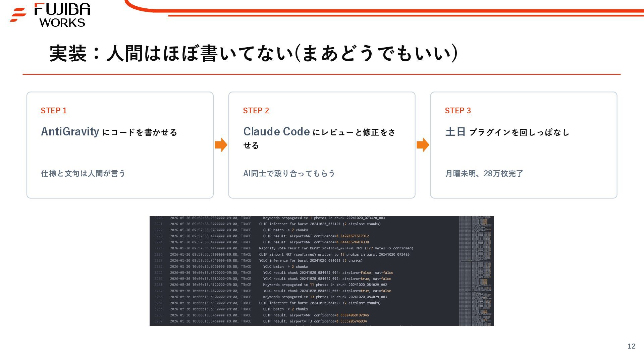Click the Majority vote result log line
The width and height of the screenshot is (644, 362).
pyautogui.click(x=336, y=248)
